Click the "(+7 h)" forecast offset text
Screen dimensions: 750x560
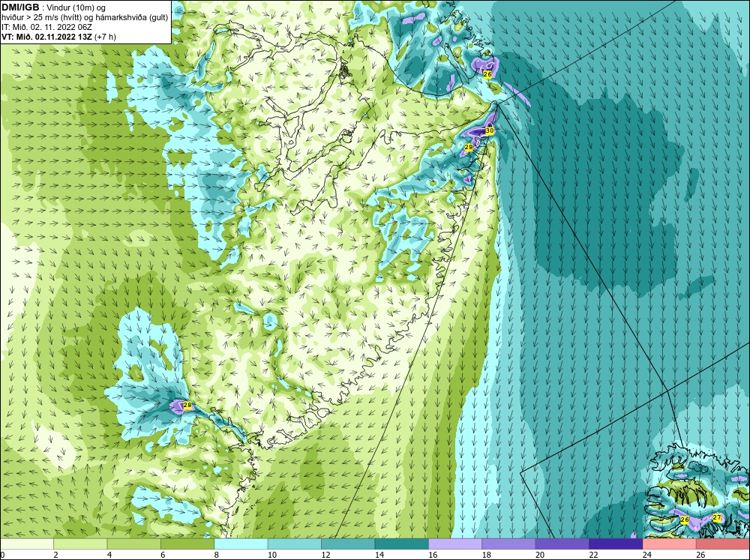click(105, 37)
